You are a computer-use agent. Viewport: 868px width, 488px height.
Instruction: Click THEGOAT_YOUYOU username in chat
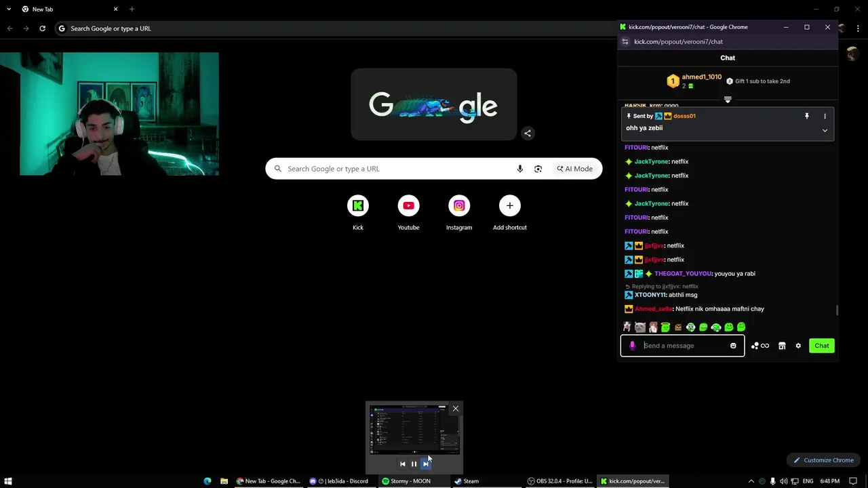(683, 274)
